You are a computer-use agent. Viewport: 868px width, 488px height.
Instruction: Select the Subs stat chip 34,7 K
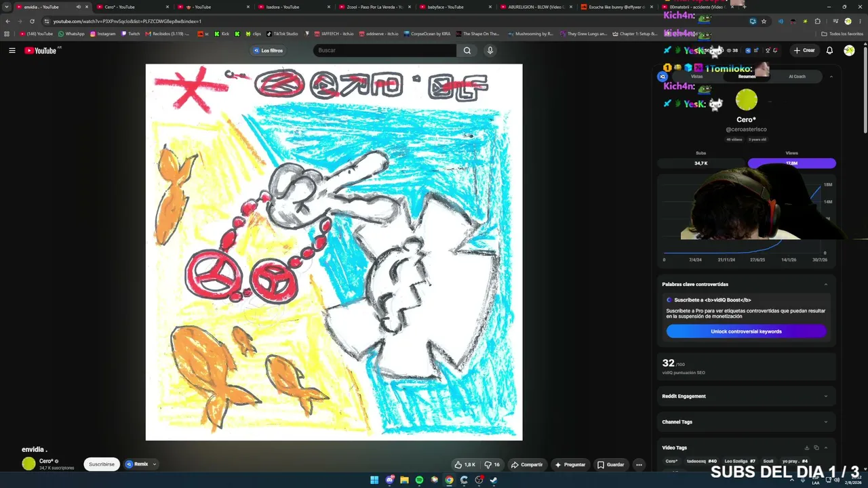701,163
